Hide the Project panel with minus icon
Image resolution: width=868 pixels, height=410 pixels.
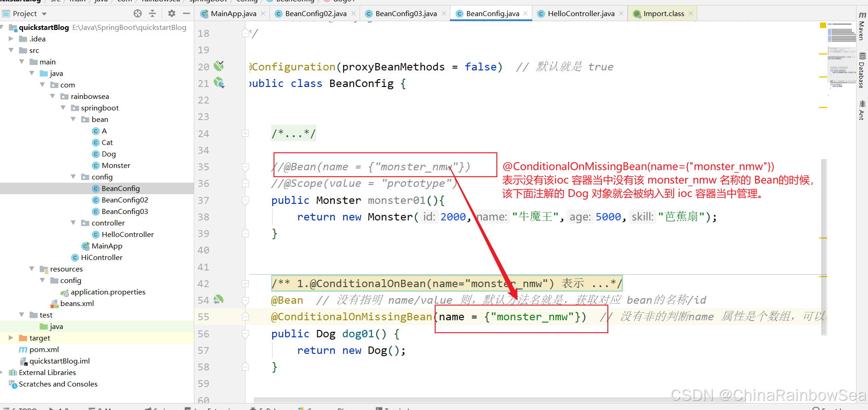click(186, 13)
